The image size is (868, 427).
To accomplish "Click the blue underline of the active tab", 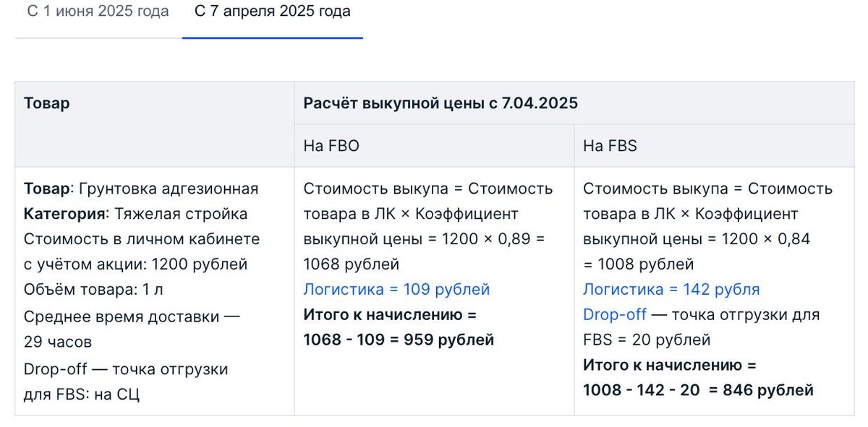I will pos(273,37).
